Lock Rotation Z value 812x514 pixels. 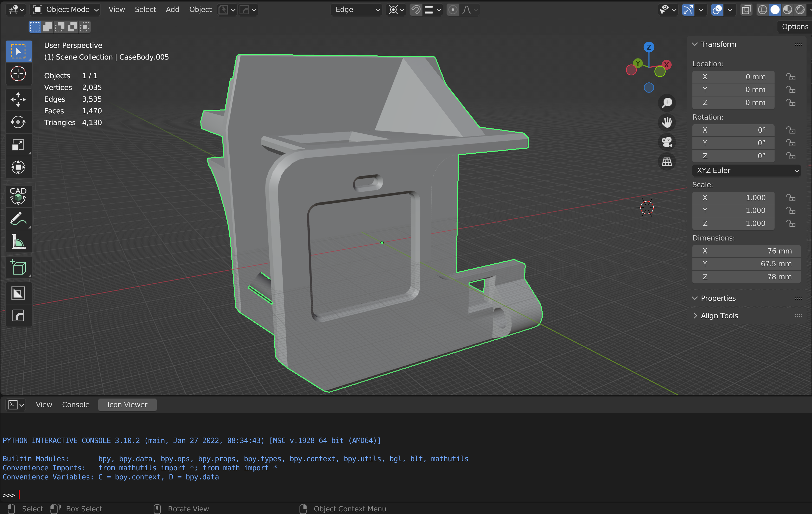click(791, 156)
